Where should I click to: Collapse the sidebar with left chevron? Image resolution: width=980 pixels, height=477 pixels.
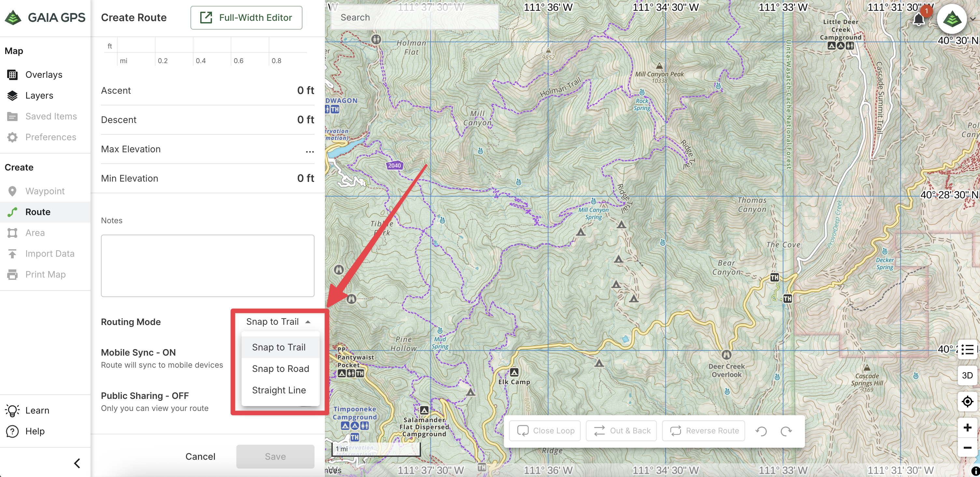coord(77,463)
